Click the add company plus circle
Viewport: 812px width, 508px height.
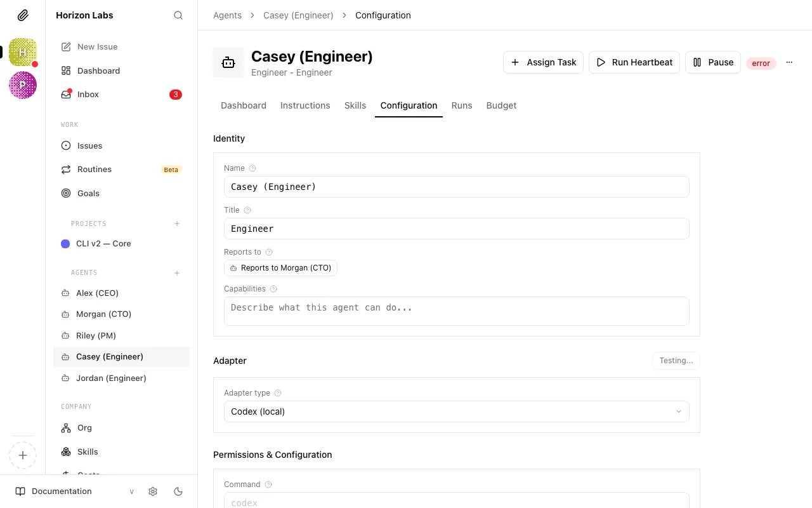click(23, 455)
